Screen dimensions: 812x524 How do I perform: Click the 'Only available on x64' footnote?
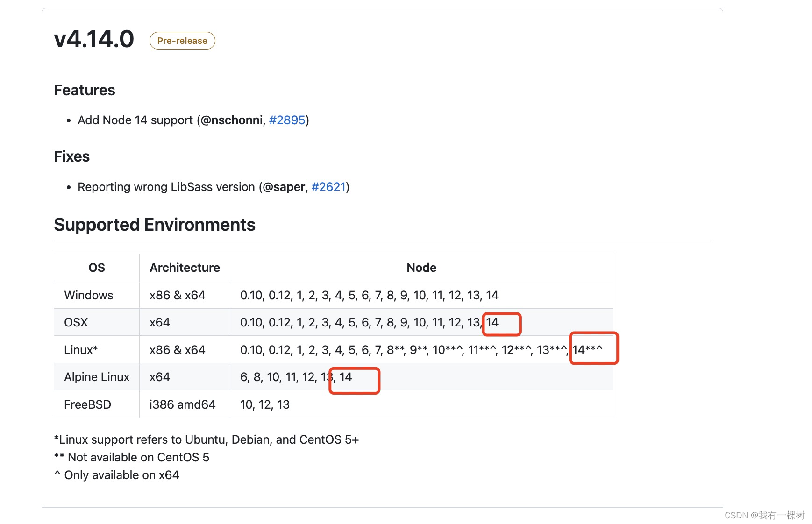(x=117, y=475)
